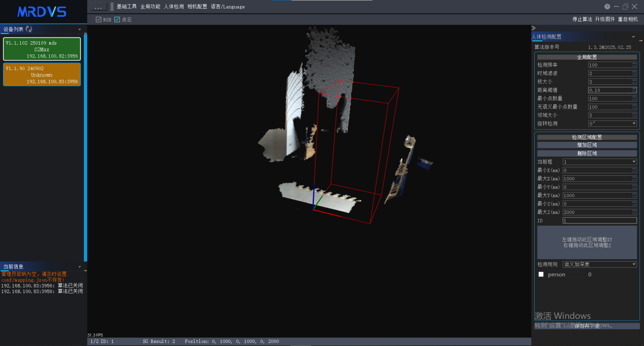Click the 无语义最小点数量 input field
Viewport: 644px width, 346px height.
pos(612,107)
